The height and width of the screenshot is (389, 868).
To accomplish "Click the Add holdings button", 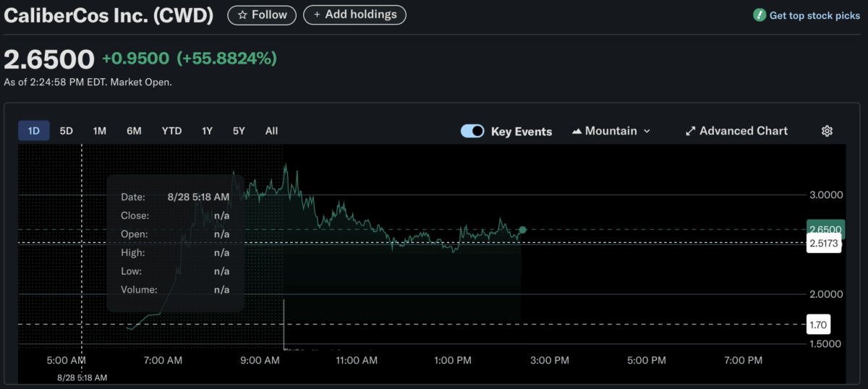I will (x=354, y=14).
